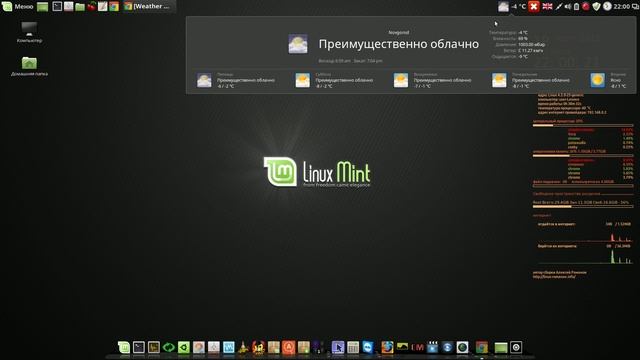Click the last dock icon with white circle
640x360 pixels.
click(x=516, y=347)
